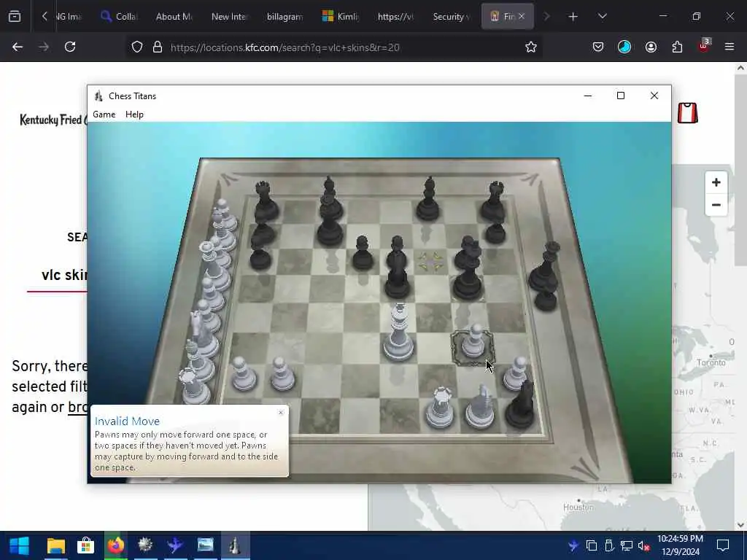Reload the current Firefox page
747x560 pixels.
click(70, 47)
